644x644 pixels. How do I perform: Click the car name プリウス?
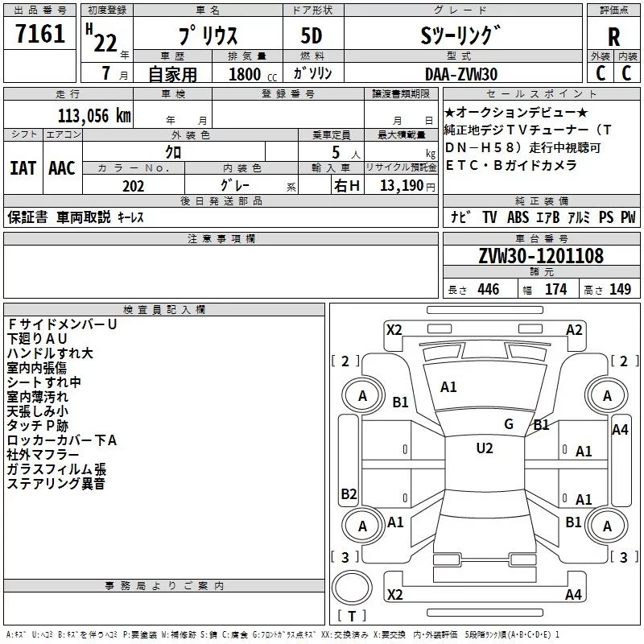208,35
